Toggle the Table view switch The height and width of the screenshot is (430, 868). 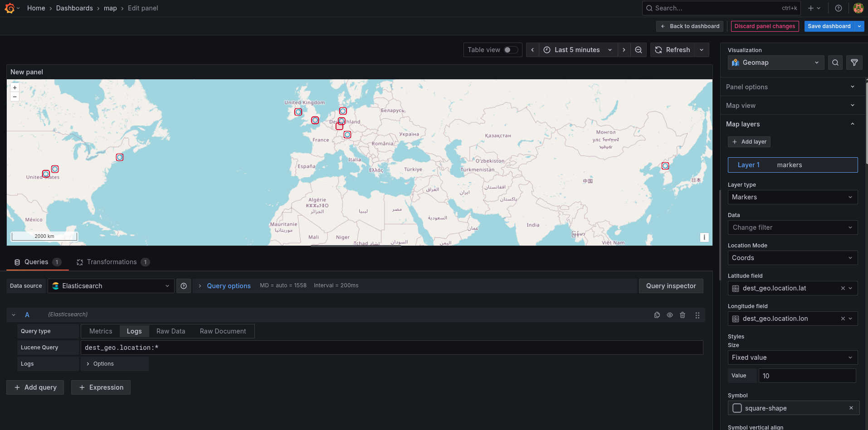pos(511,50)
